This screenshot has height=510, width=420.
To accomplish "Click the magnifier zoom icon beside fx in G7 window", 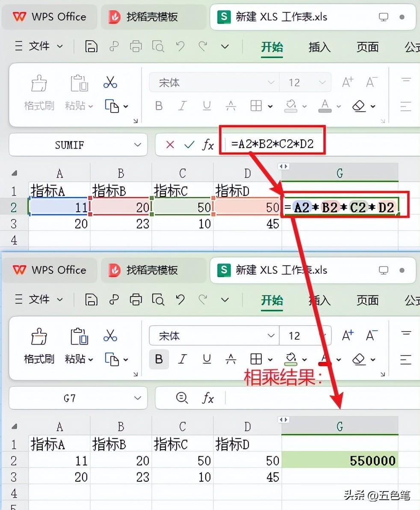I will click(181, 397).
